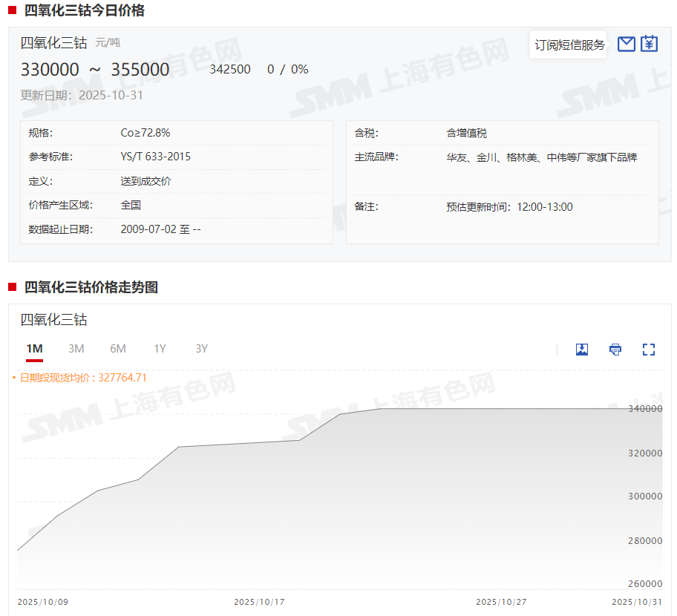Click the 2025/10/27 date axis marker
The image size is (677, 616).
pyautogui.click(x=501, y=602)
